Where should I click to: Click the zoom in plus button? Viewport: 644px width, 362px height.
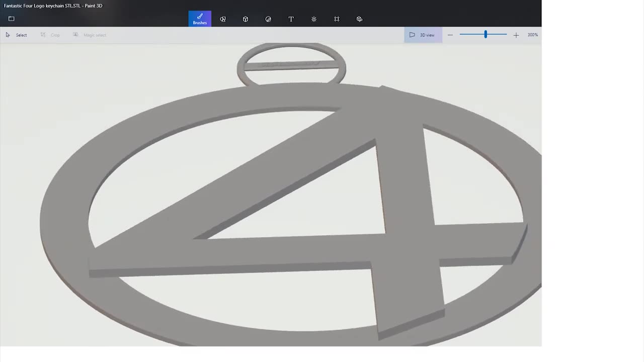click(516, 35)
